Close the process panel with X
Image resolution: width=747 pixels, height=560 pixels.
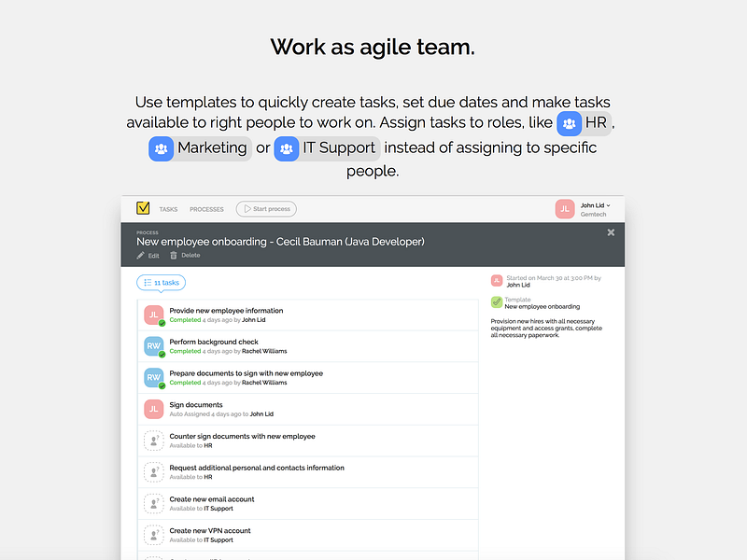coord(611,232)
